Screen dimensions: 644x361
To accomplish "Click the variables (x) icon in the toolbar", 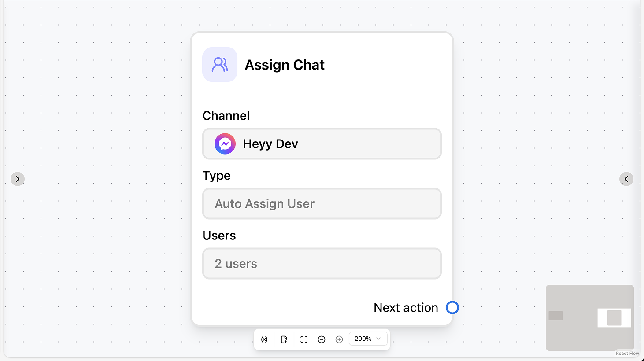I will (264, 339).
